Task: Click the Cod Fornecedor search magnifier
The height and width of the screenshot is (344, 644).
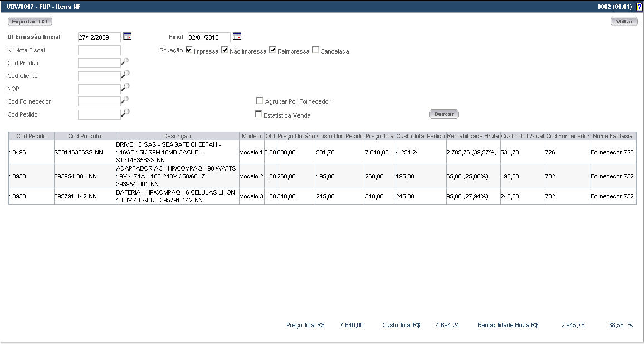Action: coord(125,100)
